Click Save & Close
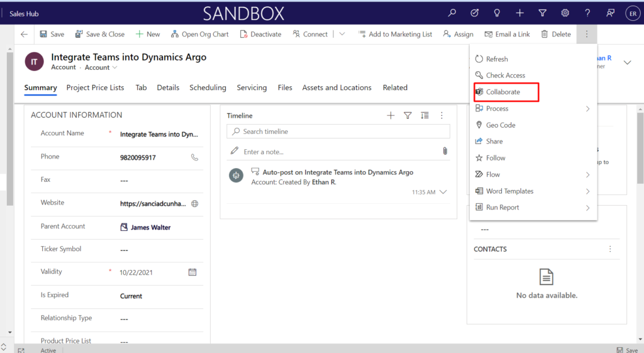This screenshot has height=353, width=644. [x=100, y=34]
